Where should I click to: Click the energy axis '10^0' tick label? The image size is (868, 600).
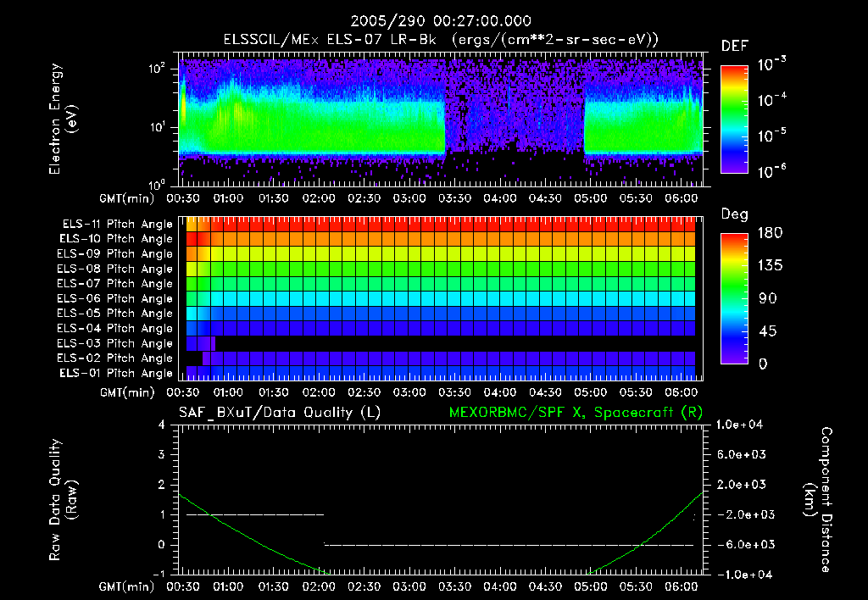(x=157, y=184)
